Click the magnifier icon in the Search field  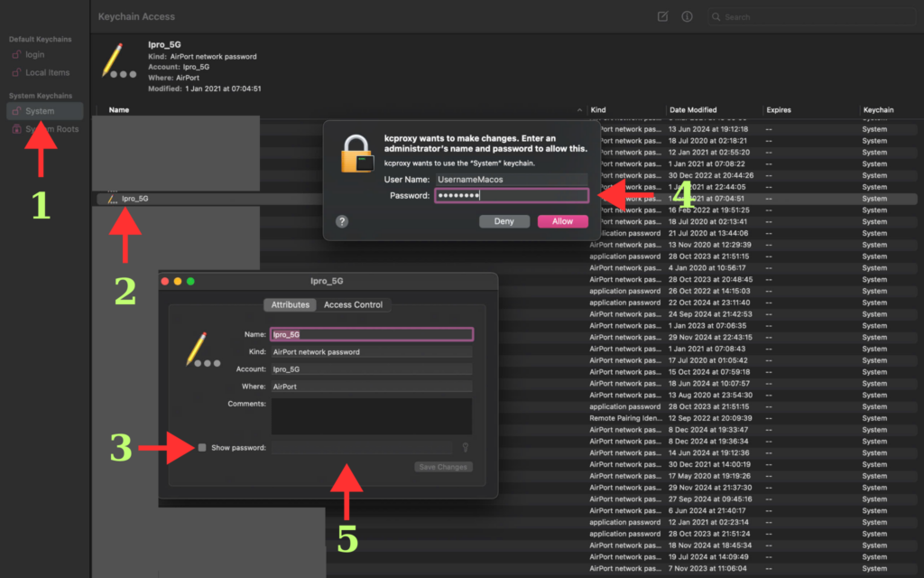tap(716, 17)
